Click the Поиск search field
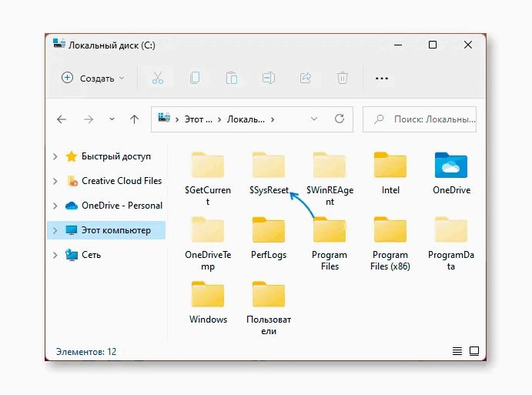532x395 pixels. (x=420, y=119)
